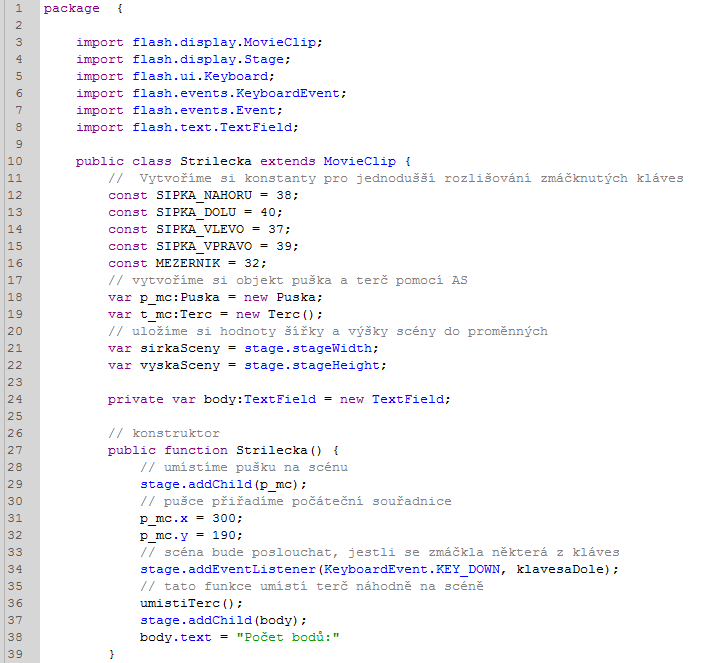713x663 pixels.
Task: Click "stage.addEventListener" on line 34
Action: point(228,569)
